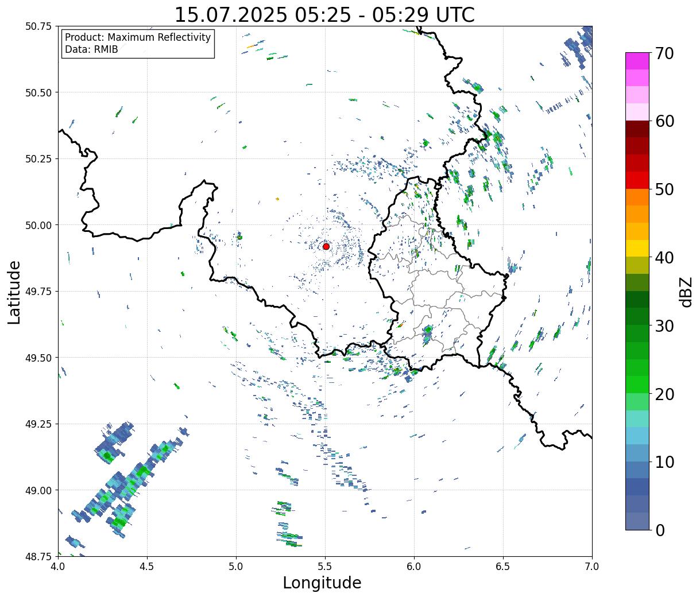Click the 'Product: Maximum Reflectivity' legend text
The image size is (700, 597).
[x=138, y=37]
